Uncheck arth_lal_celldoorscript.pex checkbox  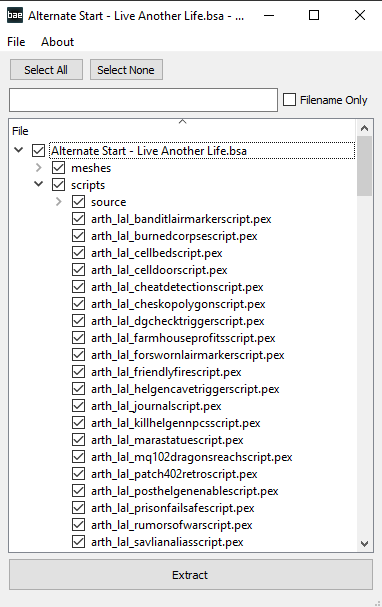pyautogui.click(x=79, y=270)
